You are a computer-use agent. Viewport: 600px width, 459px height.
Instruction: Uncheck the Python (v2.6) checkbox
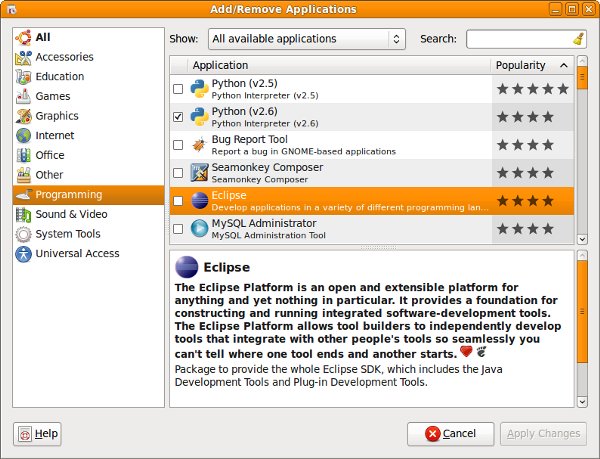coord(178,117)
